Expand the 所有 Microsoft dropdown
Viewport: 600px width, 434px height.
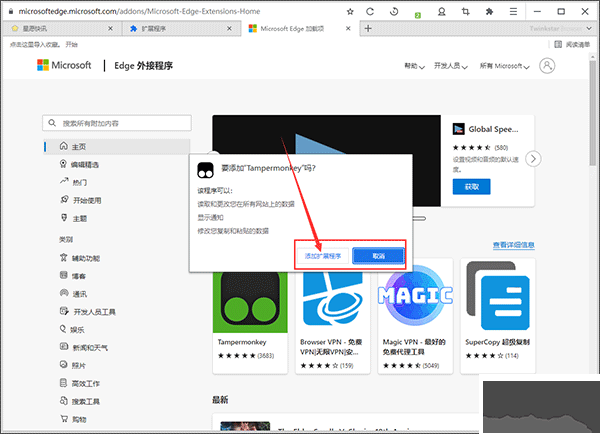point(505,66)
